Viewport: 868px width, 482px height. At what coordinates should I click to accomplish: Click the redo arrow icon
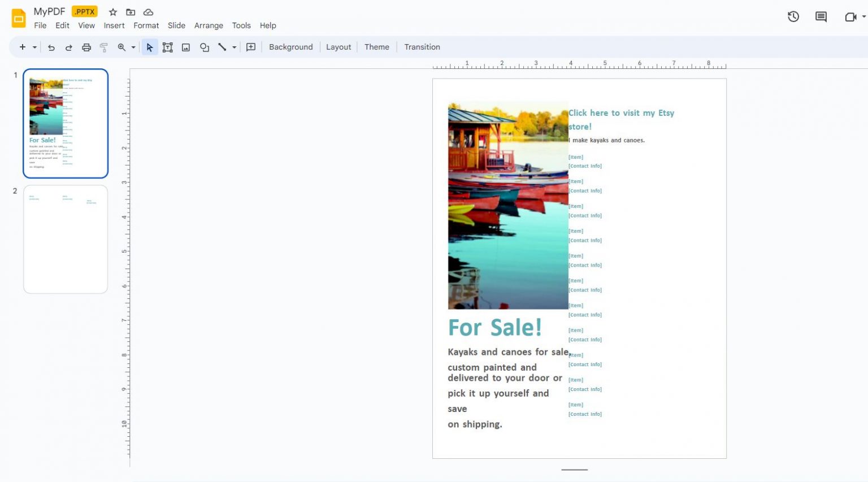tap(69, 47)
